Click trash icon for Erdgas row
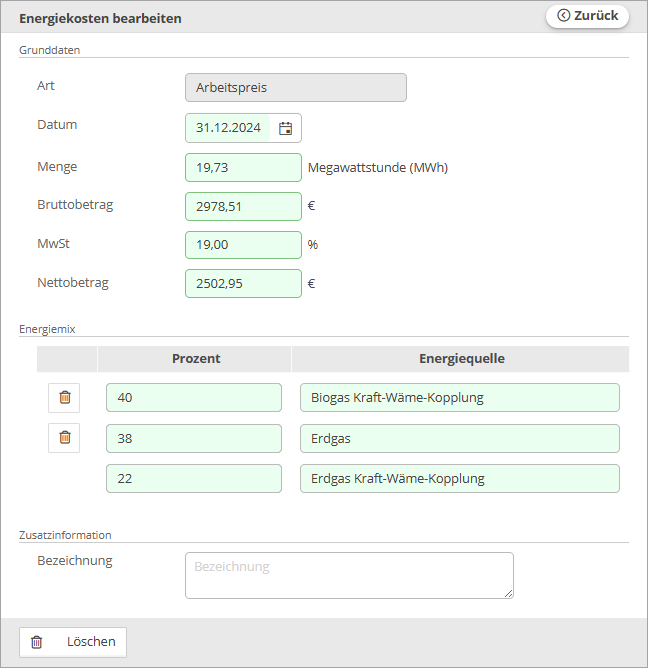 65,438
